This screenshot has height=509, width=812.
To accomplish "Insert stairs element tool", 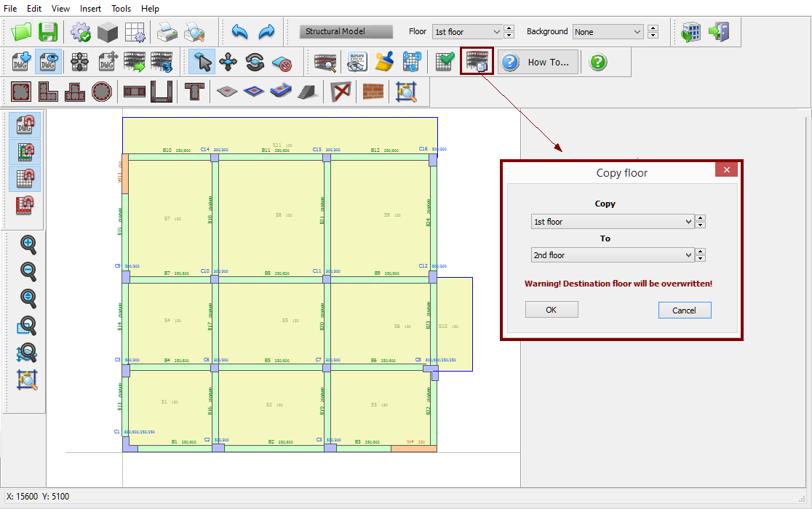I will (x=308, y=92).
